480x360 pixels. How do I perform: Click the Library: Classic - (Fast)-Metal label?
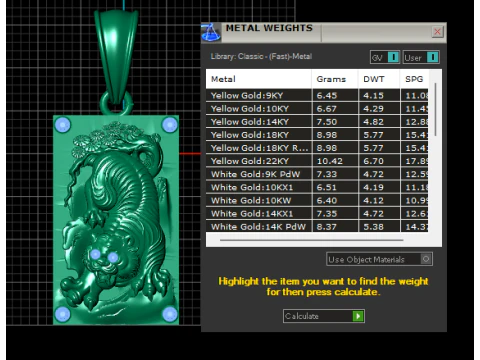click(x=261, y=56)
